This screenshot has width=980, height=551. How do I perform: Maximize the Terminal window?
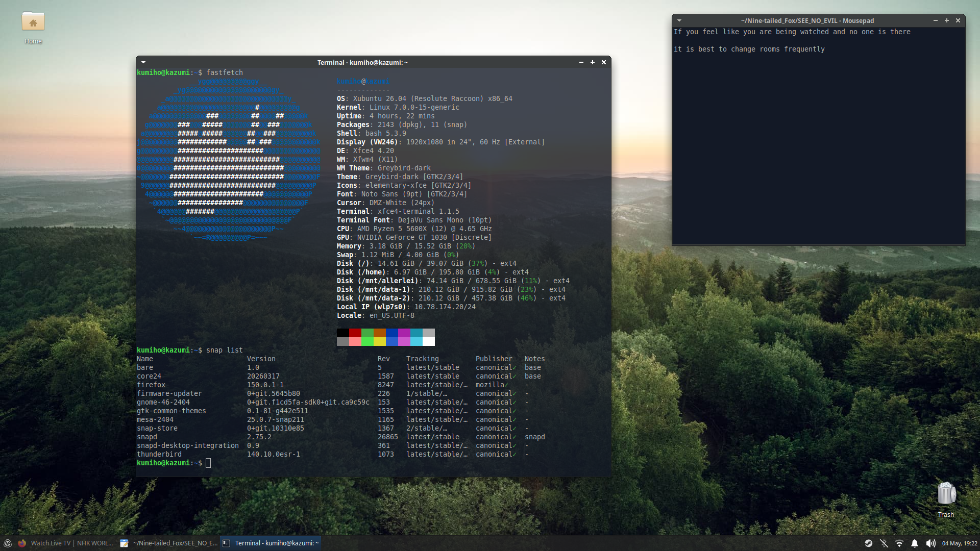(593, 62)
